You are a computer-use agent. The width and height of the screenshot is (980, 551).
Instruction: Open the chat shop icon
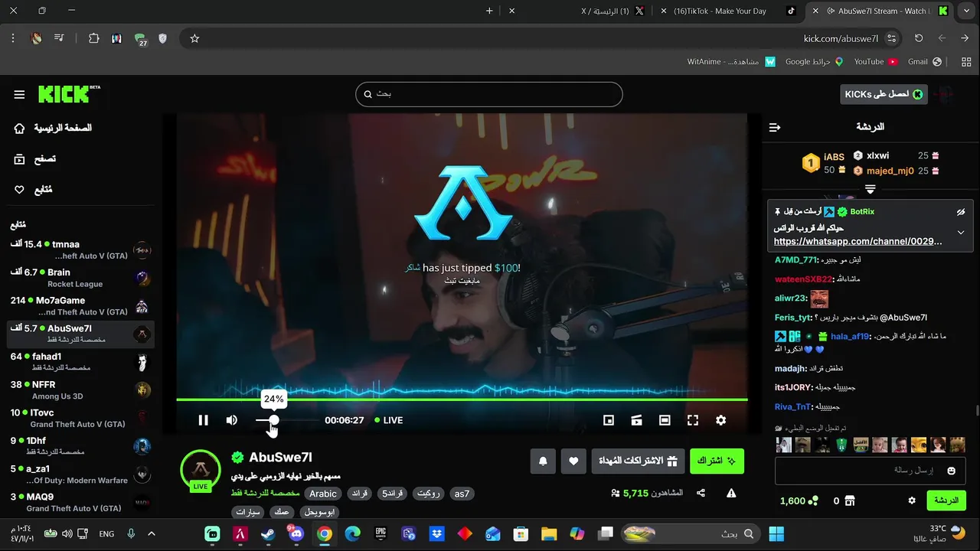pos(850,500)
